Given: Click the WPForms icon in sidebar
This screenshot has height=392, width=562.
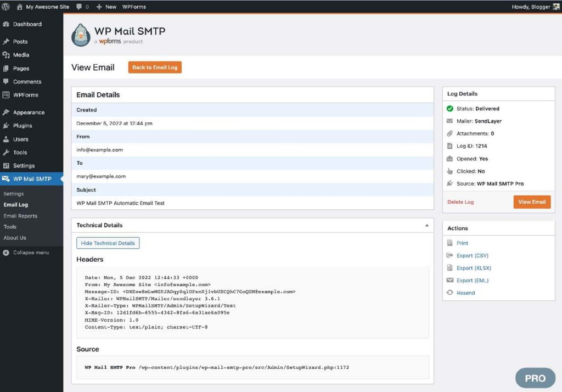Looking at the screenshot, I should (x=5, y=95).
